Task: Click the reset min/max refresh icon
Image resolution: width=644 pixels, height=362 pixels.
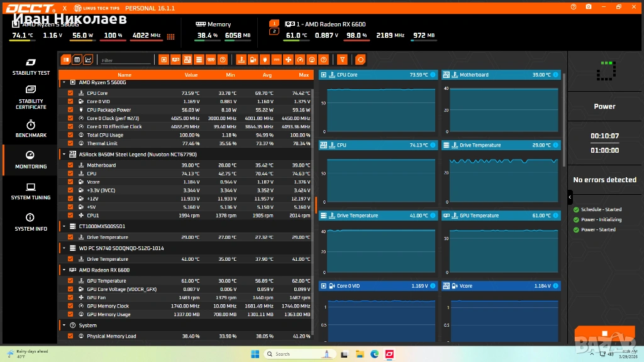Action: coord(360,60)
